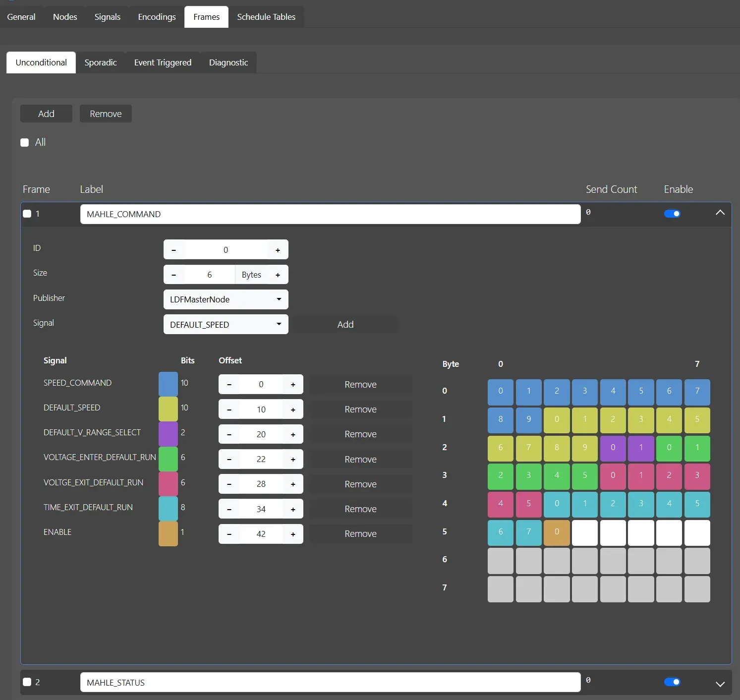
Task: Edit the MAHLE_STATUS label field
Action: pyautogui.click(x=330, y=683)
